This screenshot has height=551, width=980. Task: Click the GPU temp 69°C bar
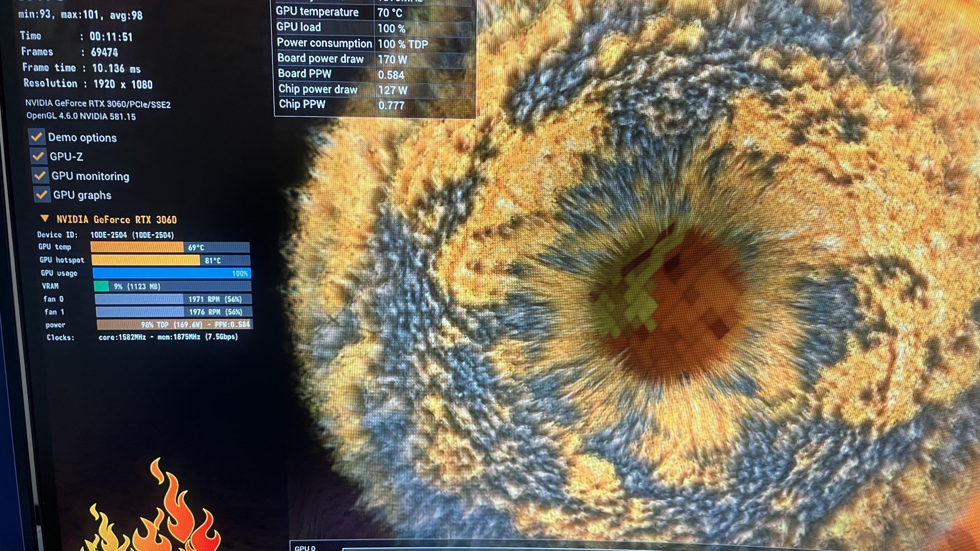click(x=170, y=247)
